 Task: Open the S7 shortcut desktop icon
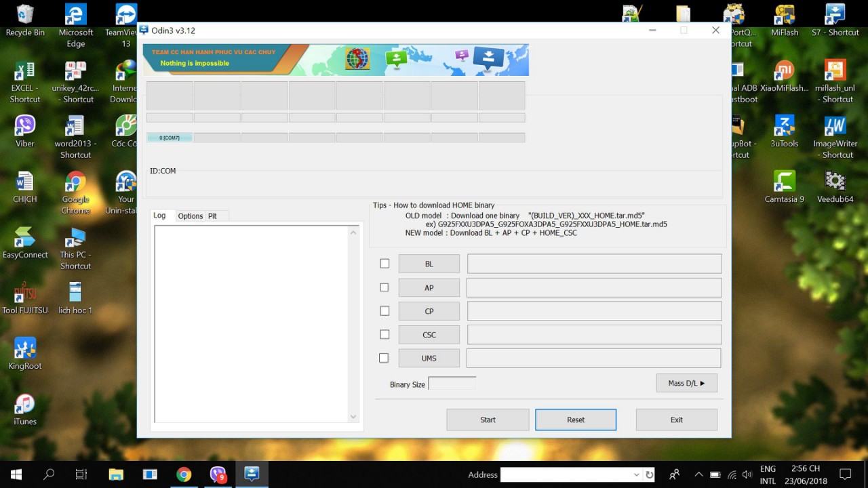tap(835, 21)
